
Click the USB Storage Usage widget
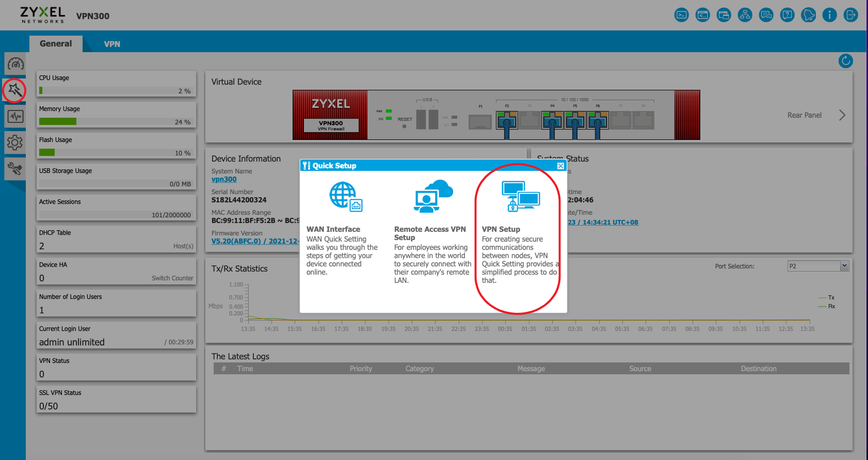click(116, 177)
